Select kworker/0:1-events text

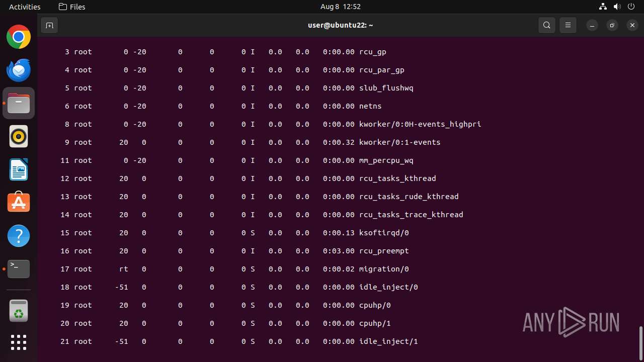pos(400,142)
